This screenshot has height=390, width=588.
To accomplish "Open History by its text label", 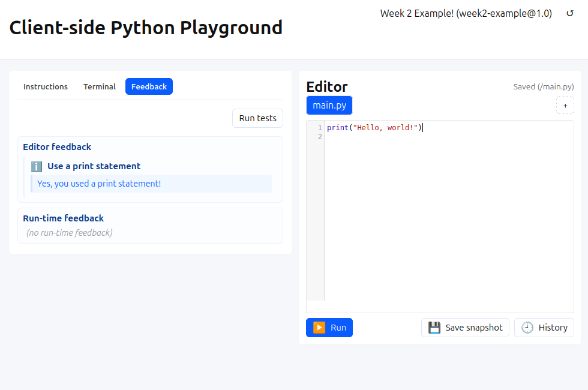I will tap(553, 328).
